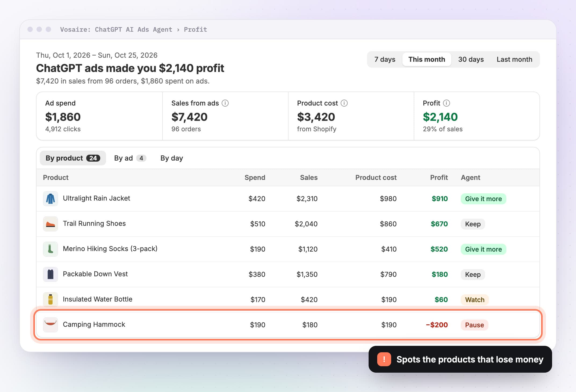Click the Ad spend $1,860 value
The image size is (576, 392).
click(63, 117)
